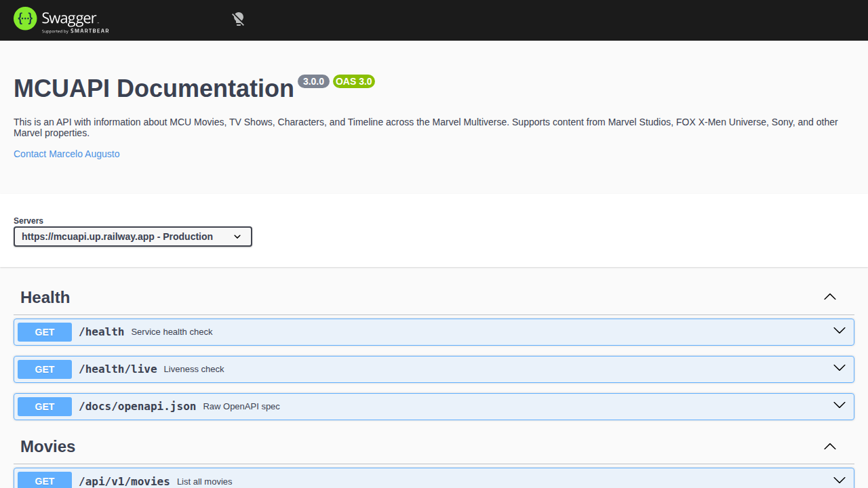
Task: Open the Contact Marcelo Augusto link
Action: [66, 154]
